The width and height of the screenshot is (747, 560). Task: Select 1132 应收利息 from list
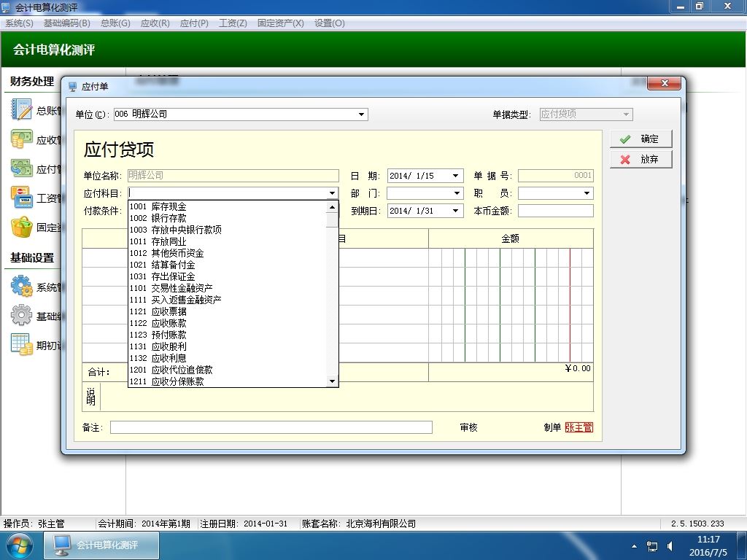[x=228, y=358]
